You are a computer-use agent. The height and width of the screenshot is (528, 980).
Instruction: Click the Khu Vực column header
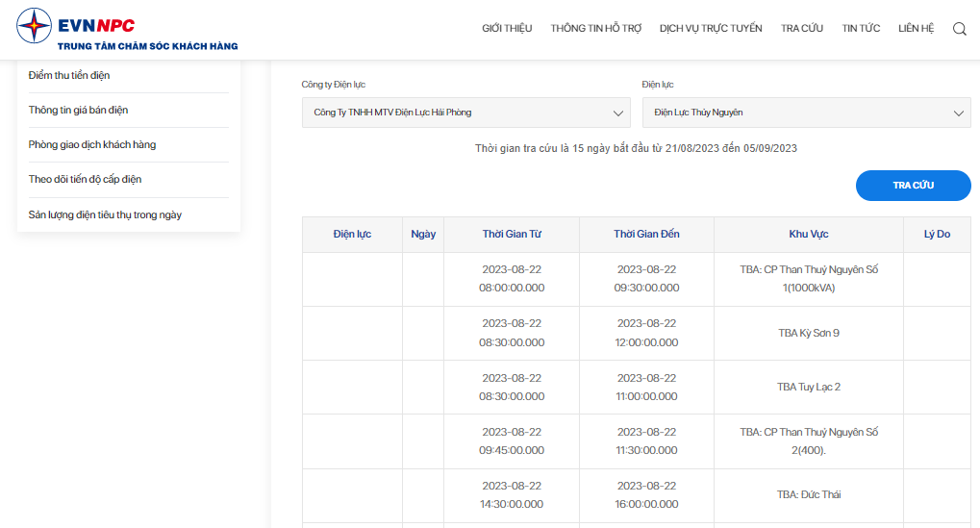[x=808, y=235]
